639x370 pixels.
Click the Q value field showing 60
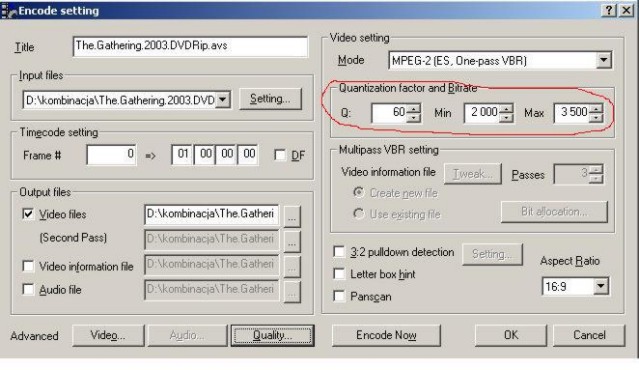389,113
